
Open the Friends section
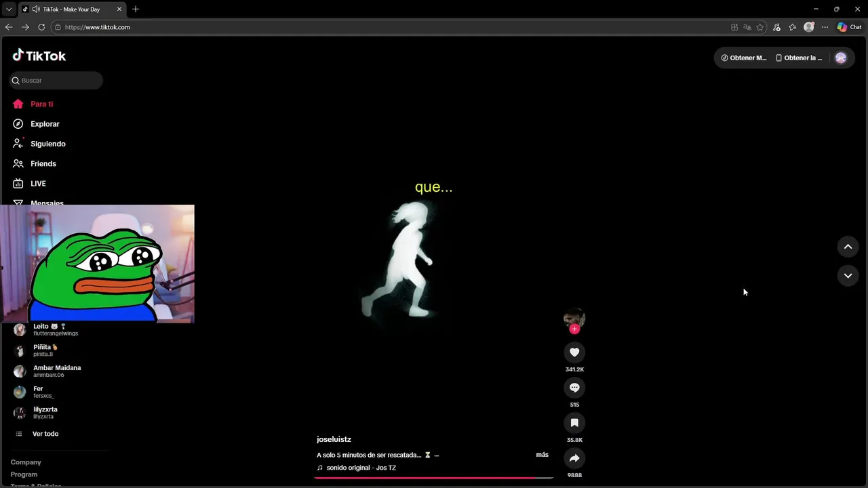point(34,163)
